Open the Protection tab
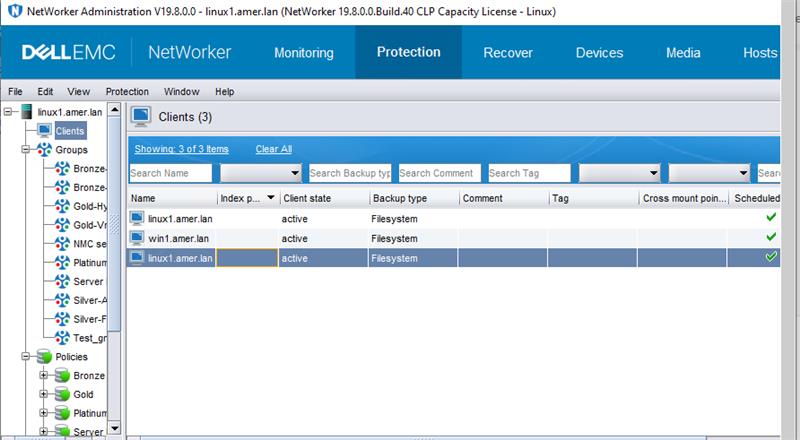Viewport: 800px width, 440px height. click(x=408, y=53)
